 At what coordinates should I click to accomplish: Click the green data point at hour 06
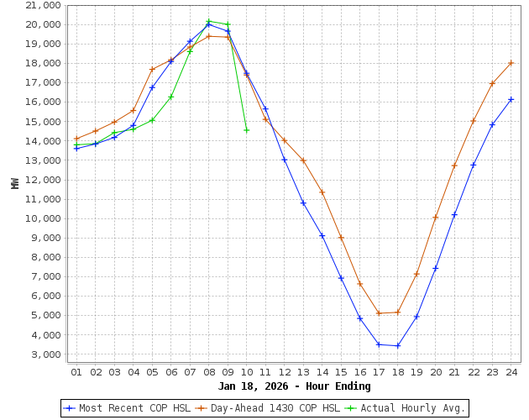171,97
